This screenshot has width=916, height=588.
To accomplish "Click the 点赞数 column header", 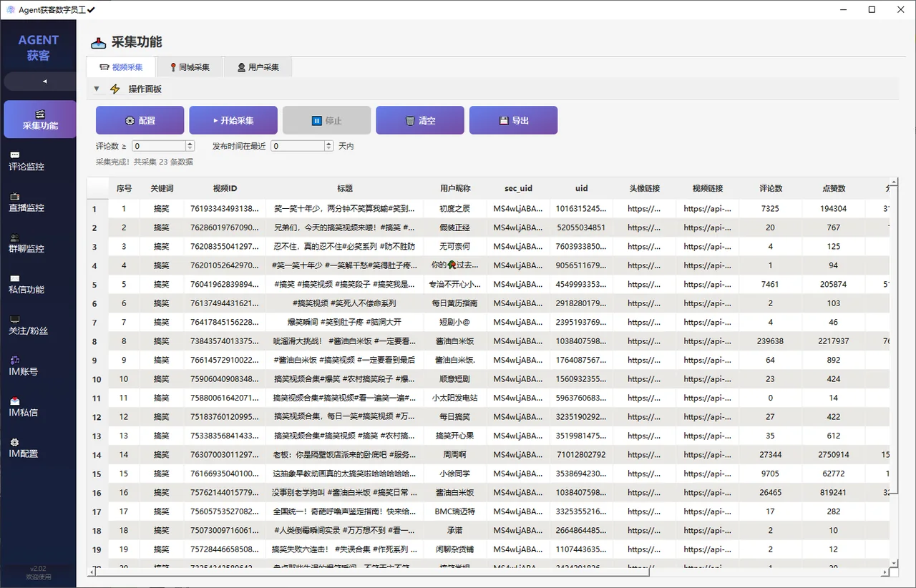I will pos(834,188).
